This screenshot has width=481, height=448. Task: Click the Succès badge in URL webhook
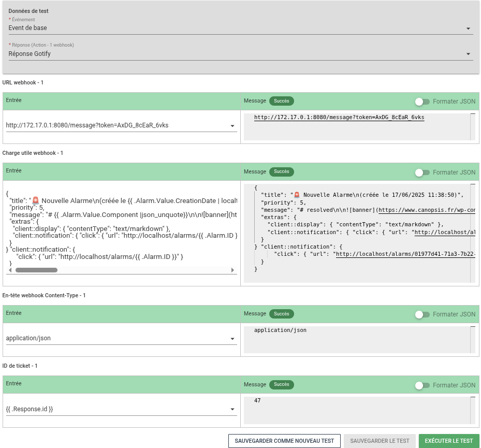tap(281, 102)
